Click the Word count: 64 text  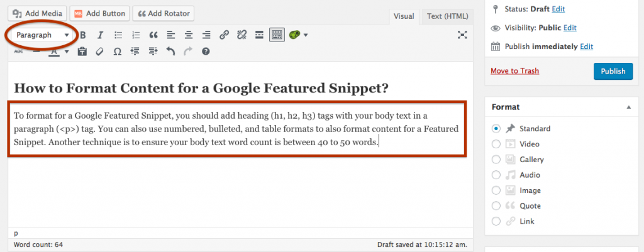(x=38, y=244)
